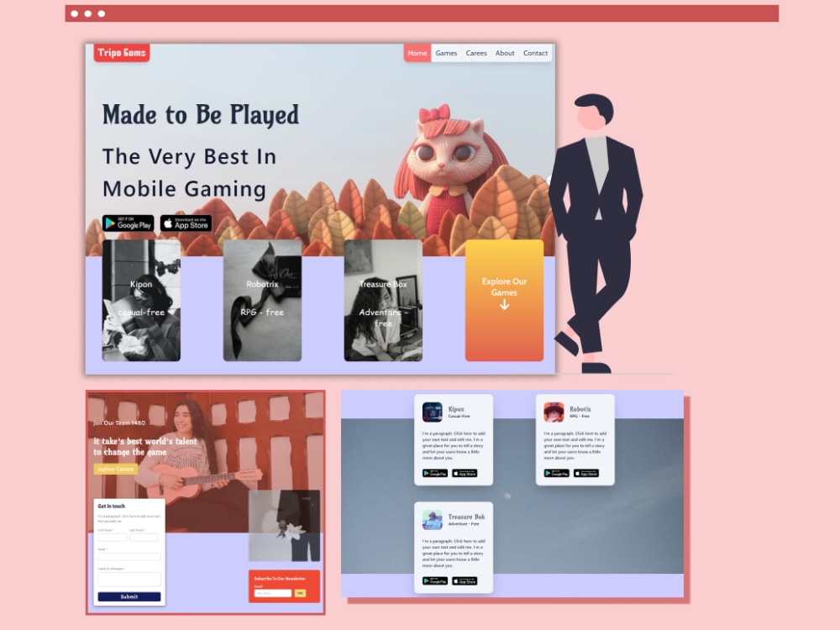840x630 pixels.
Task: Focus the Last Name input field
Action: [144, 538]
